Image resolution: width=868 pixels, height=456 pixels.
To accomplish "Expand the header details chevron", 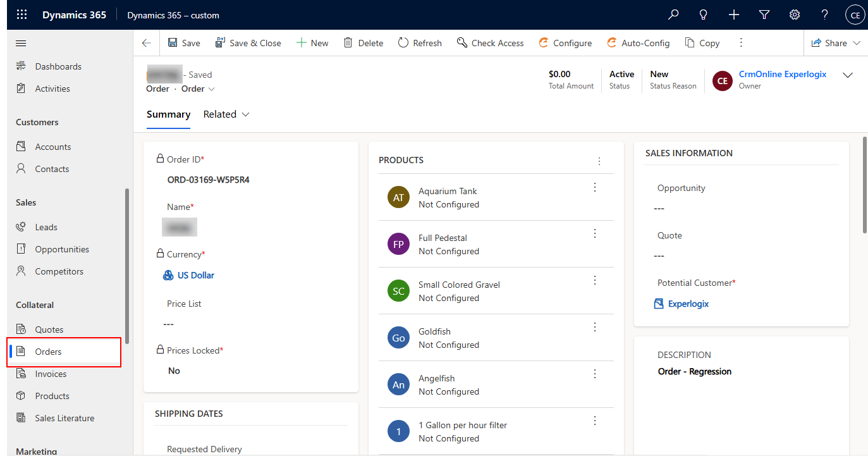I will coord(848,75).
